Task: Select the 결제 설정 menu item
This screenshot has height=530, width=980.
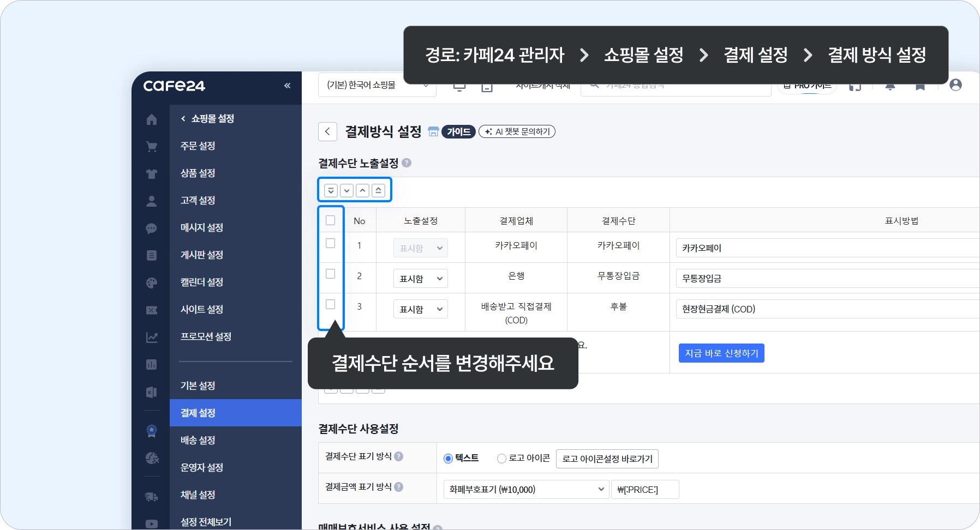Action: click(x=236, y=413)
